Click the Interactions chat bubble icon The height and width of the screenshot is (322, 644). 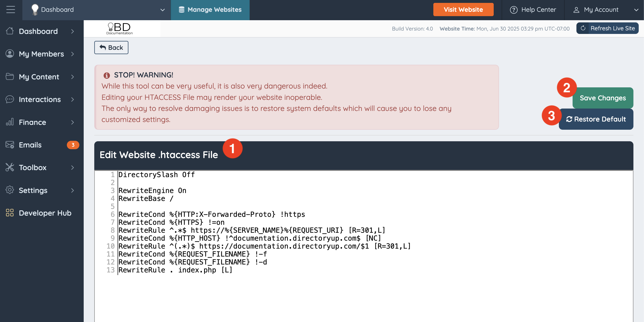point(10,99)
